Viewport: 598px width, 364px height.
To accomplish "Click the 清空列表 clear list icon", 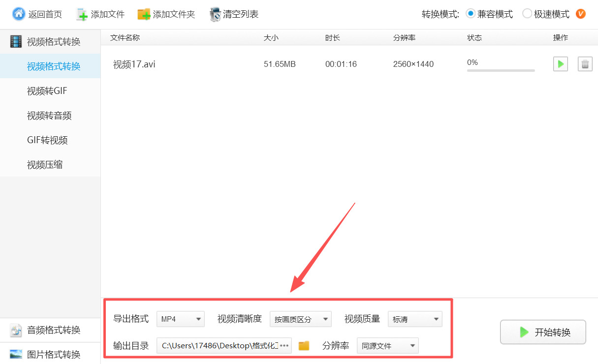I will [215, 14].
